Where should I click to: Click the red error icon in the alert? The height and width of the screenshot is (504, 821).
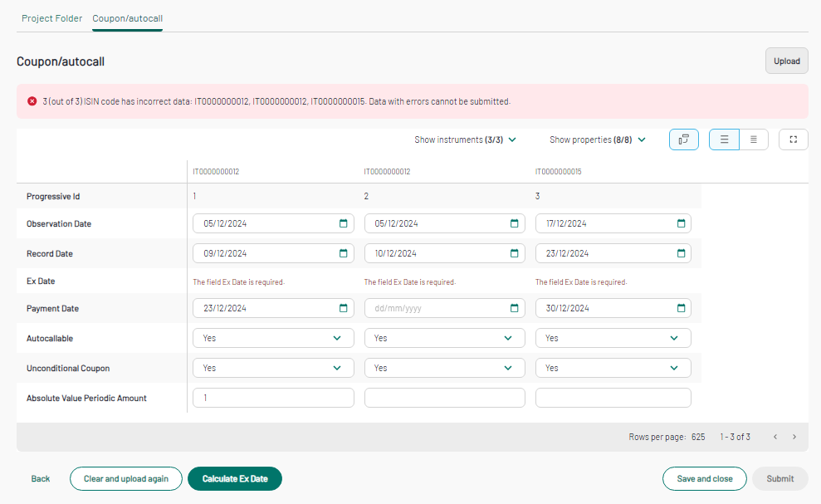(32, 101)
